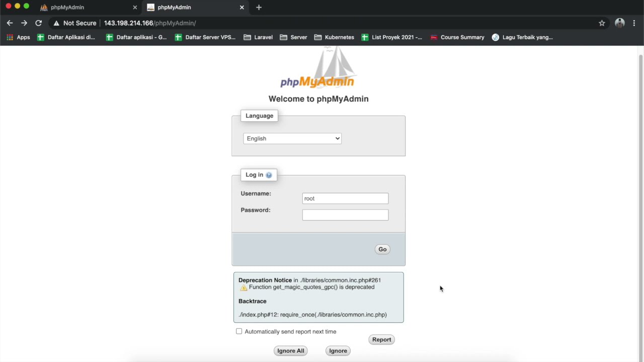Open a new tab with plus icon
The image size is (644, 362).
coord(259,8)
